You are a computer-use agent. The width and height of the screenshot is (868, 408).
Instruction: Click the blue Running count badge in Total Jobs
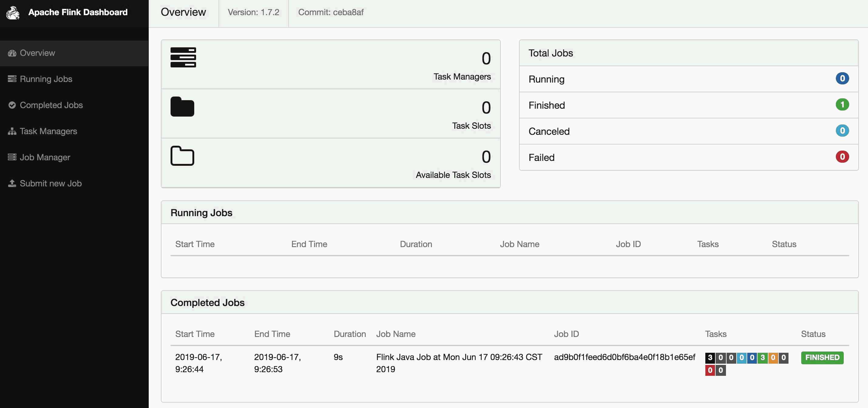(842, 79)
